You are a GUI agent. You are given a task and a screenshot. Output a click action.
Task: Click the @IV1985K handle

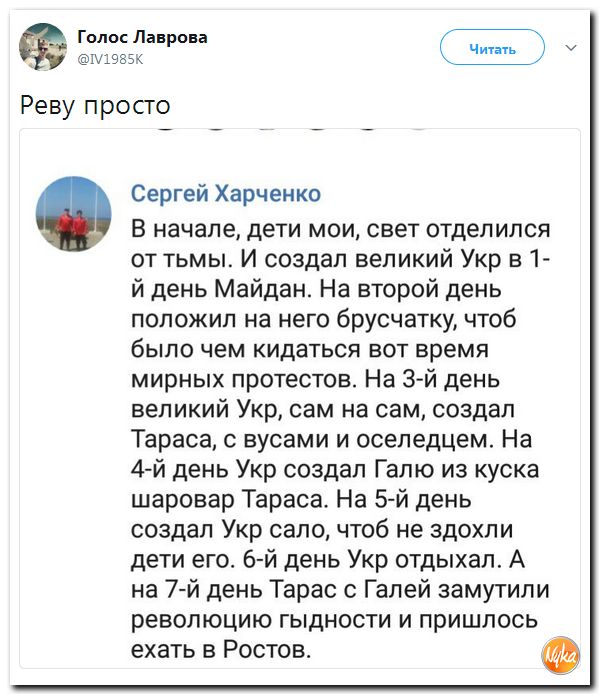pyautogui.click(x=111, y=59)
